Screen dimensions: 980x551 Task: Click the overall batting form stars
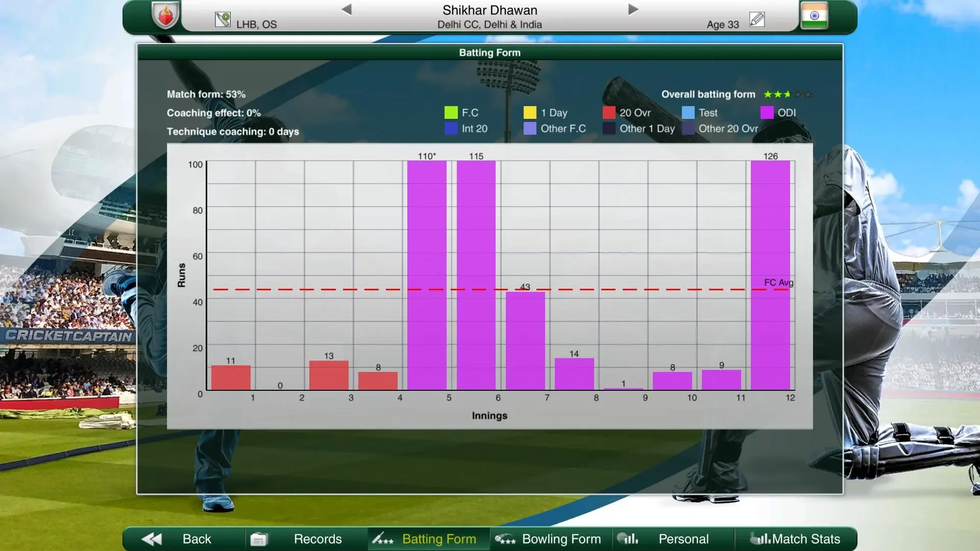pyautogui.click(x=787, y=94)
